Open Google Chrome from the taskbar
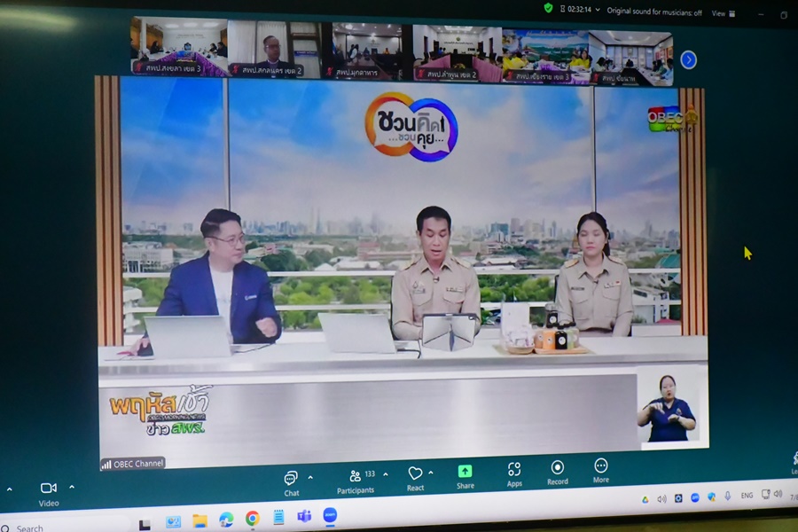This screenshot has height=532, width=798. [x=253, y=519]
